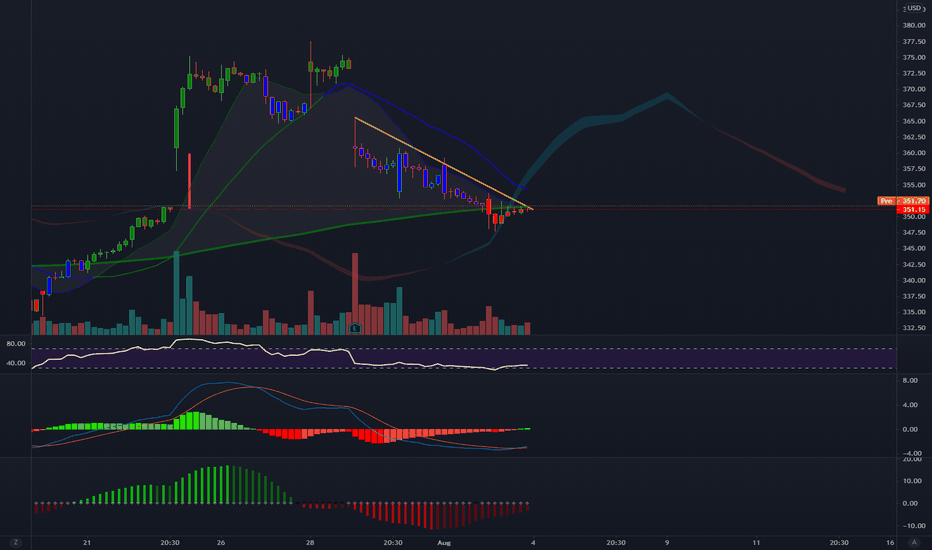Image resolution: width=932 pixels, height=550 pixels.
Task: Open the earnings E marker
Action: (355, 328)
